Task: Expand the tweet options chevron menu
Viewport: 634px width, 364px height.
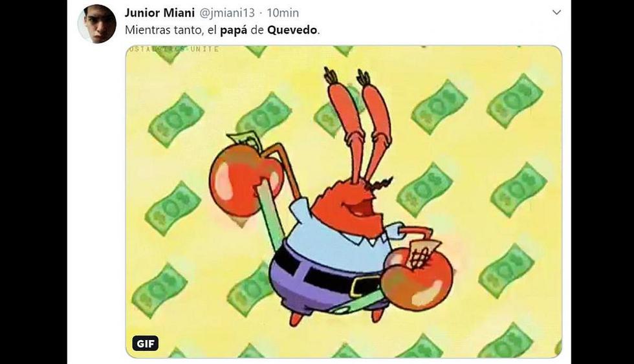Action: (x=557, y=12)
